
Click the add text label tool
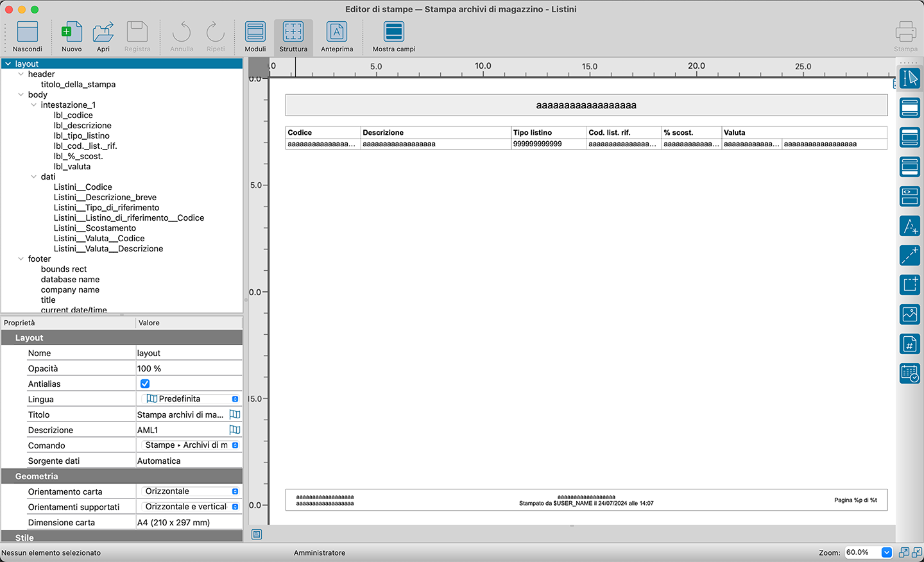pos(910,226)
